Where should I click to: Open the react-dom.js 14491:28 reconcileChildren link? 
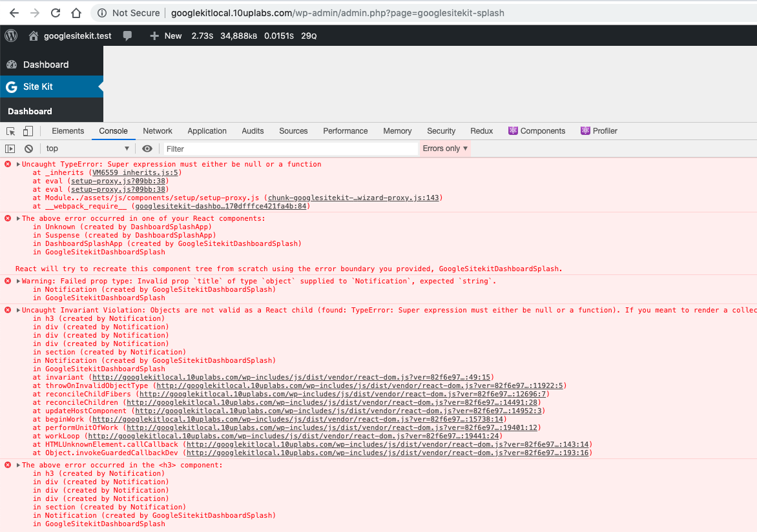coord(331,403)
